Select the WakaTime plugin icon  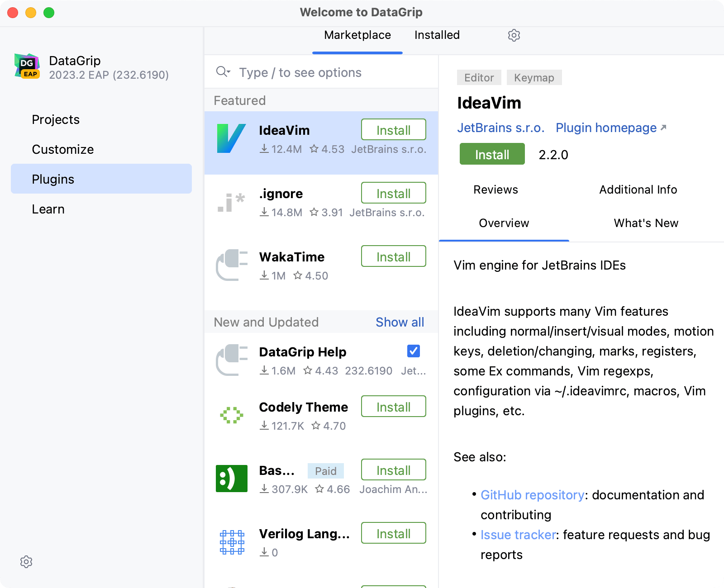tap(231, 266)
